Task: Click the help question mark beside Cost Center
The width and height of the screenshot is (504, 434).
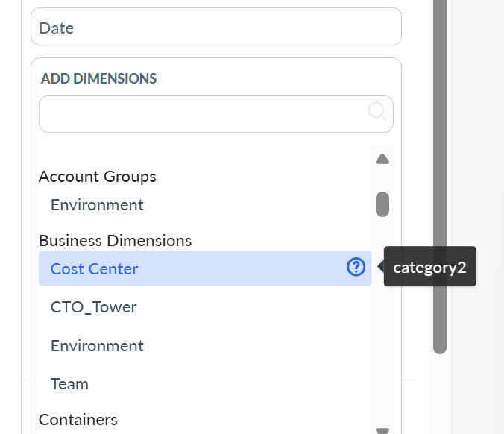Action: tap(356, 267)
